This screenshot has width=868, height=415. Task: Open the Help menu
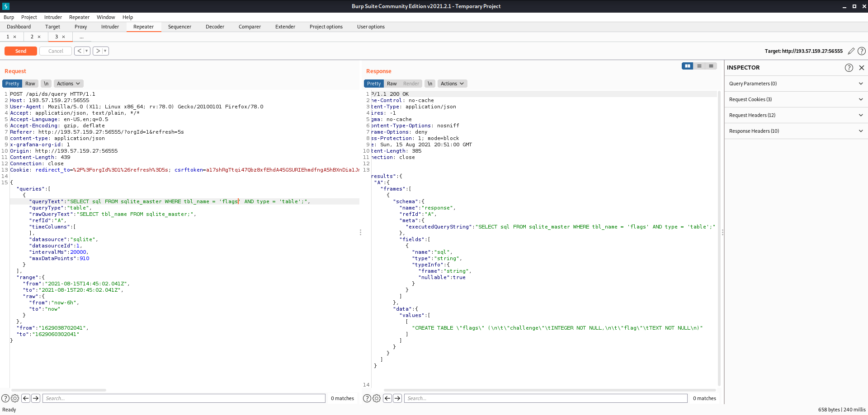tap(128, 17)
